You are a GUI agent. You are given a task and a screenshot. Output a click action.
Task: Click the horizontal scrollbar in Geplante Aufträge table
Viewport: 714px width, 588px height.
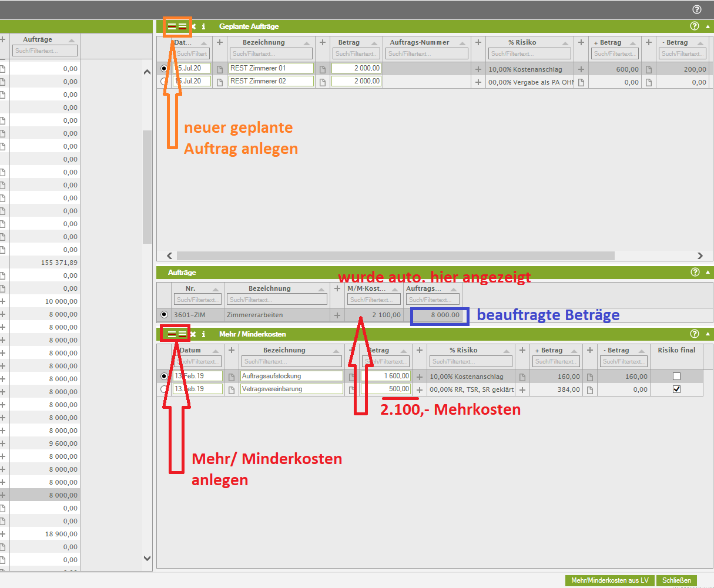395,256
